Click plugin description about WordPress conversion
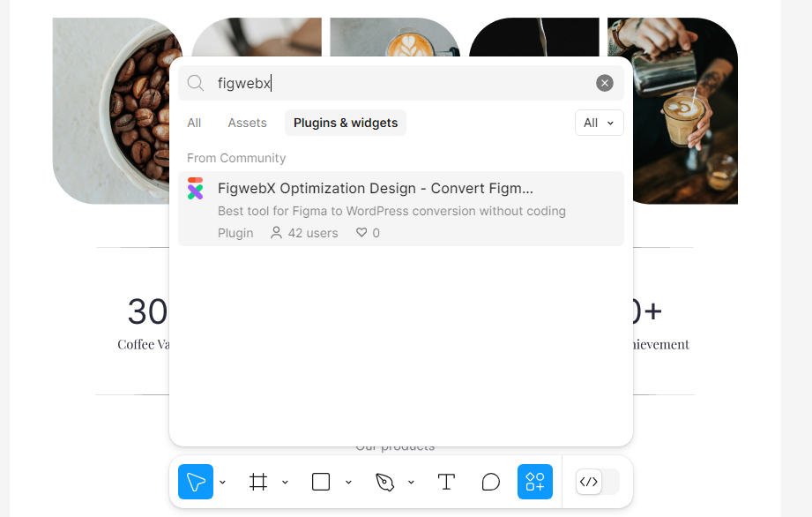The width and height of the screenshot is (812, 517). click(x=391, y=211)
